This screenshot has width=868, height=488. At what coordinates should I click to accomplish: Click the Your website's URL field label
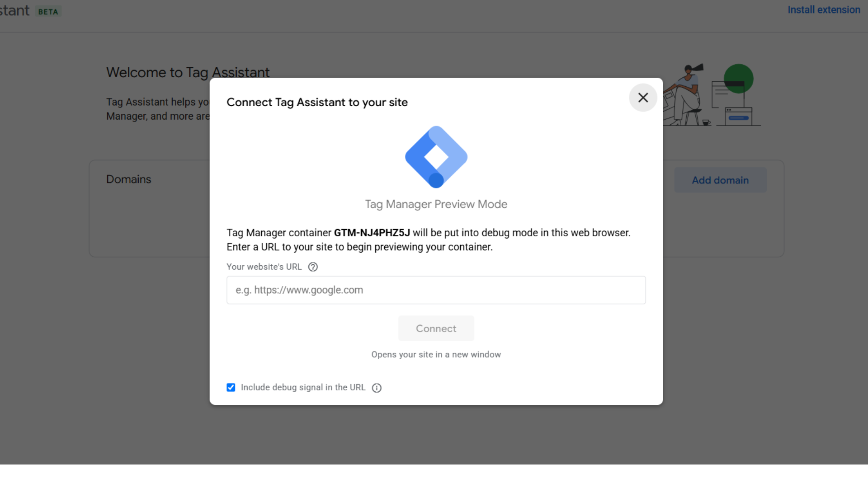click(x=264, y=267)
